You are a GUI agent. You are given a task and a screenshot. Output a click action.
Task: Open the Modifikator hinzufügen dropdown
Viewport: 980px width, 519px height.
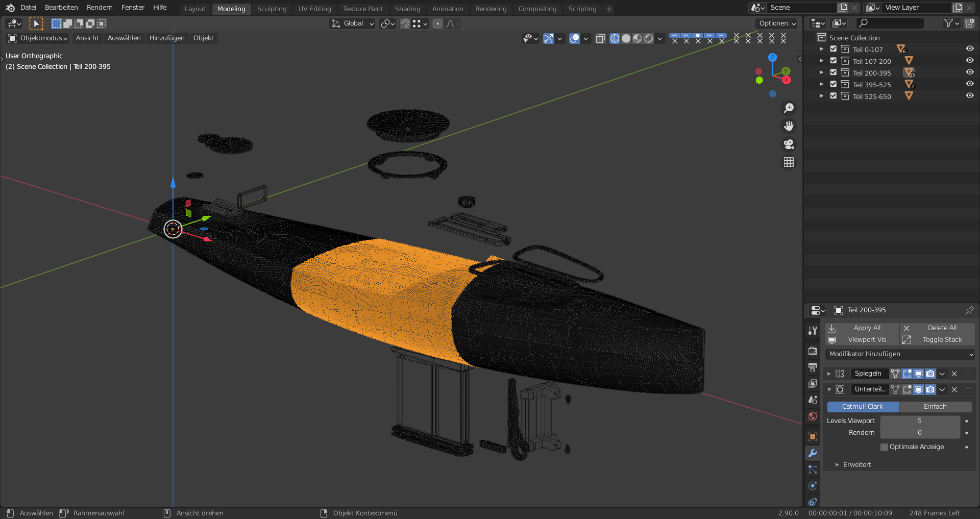[900, 354]
